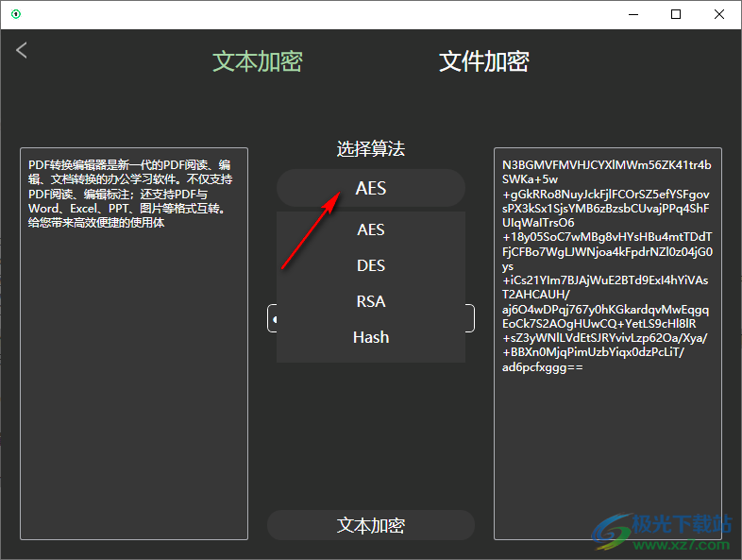Switch to the 文件加密 tab
This screenshot has width=742, height=560.
[483, 61]
